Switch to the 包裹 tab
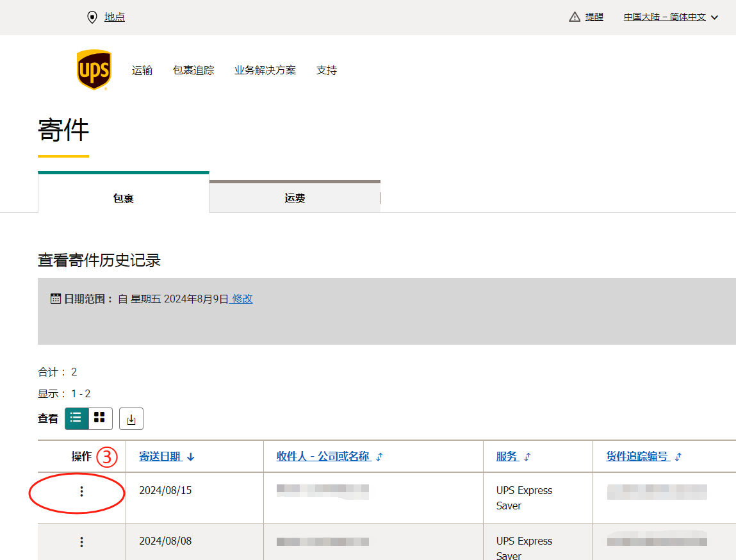 click(x=124, y=193)
